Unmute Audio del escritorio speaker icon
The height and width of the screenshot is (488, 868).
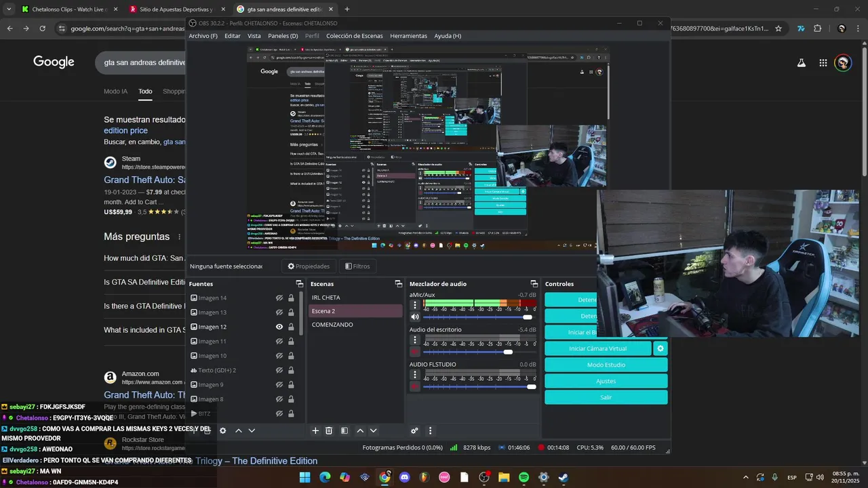(415, 352)
